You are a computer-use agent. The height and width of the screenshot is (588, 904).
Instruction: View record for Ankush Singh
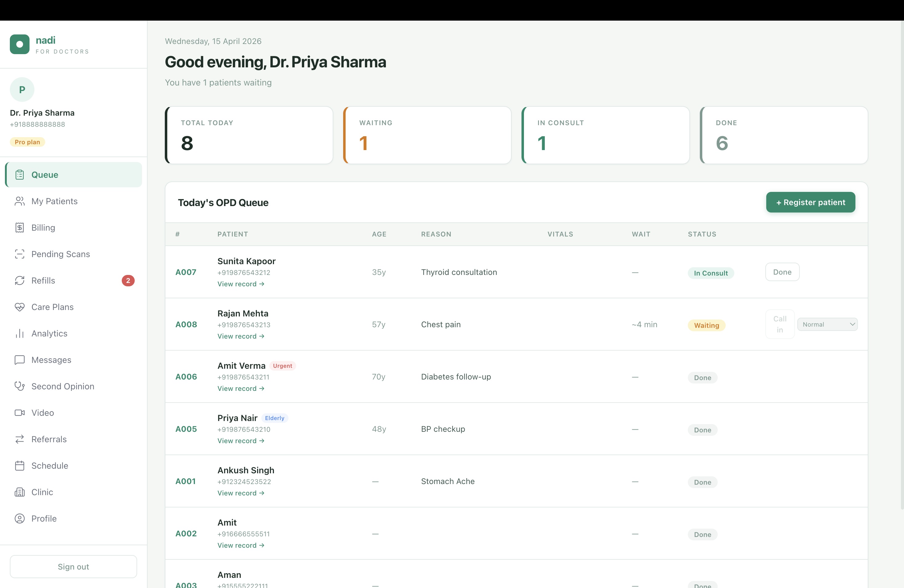tap(241, 493)
